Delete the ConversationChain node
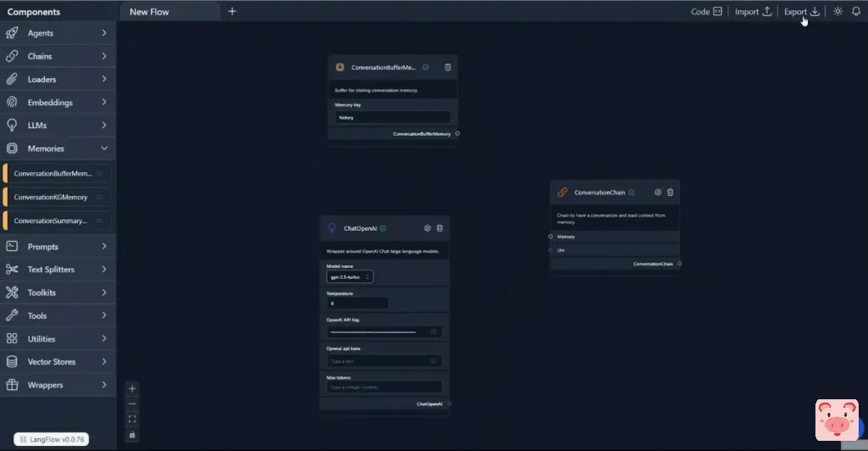Image resolution: width=868 pixels, height=451 pixels. tap(670, 192)
